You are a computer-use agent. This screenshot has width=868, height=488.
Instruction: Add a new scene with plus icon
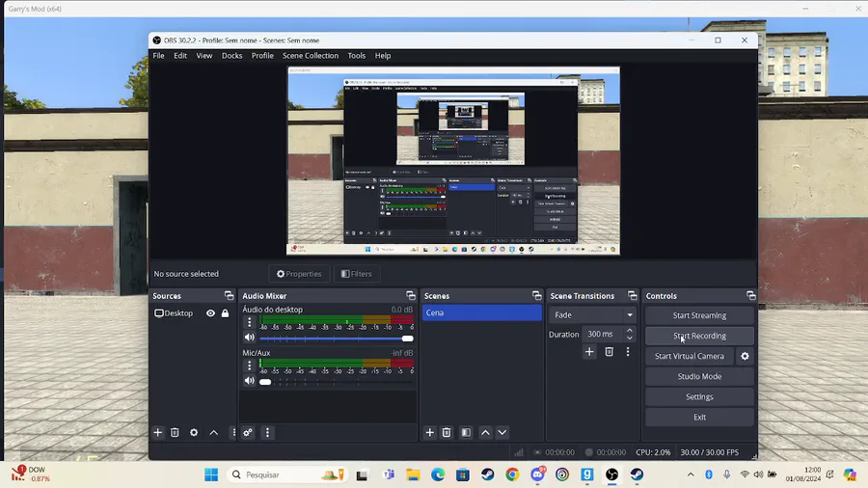tap(429, 433)
